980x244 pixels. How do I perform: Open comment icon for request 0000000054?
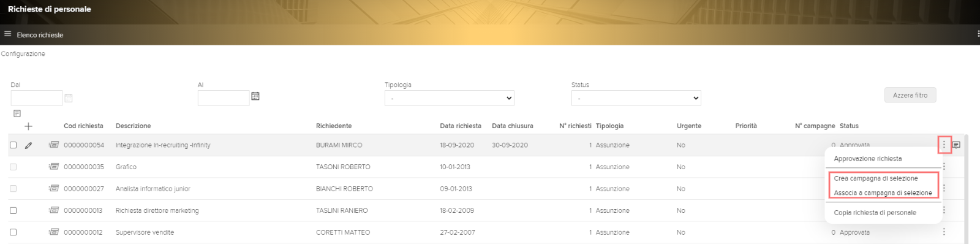(x=956, y=145)
